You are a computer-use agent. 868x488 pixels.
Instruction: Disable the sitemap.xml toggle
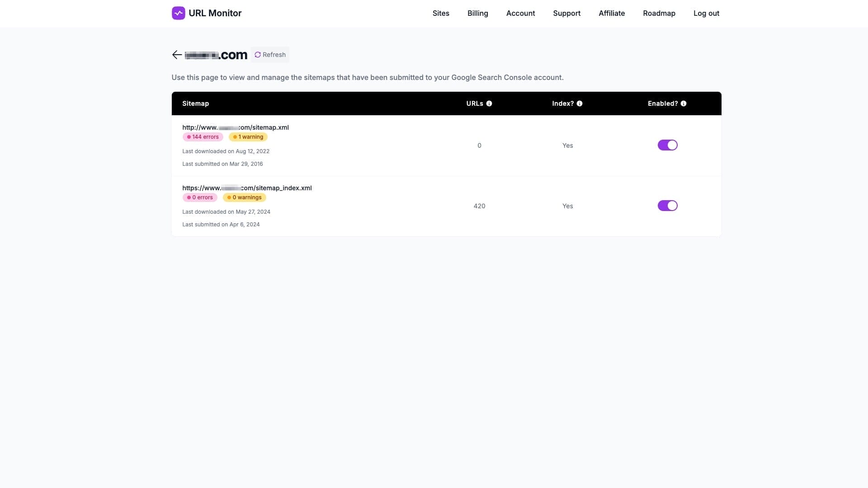point(667,145)
